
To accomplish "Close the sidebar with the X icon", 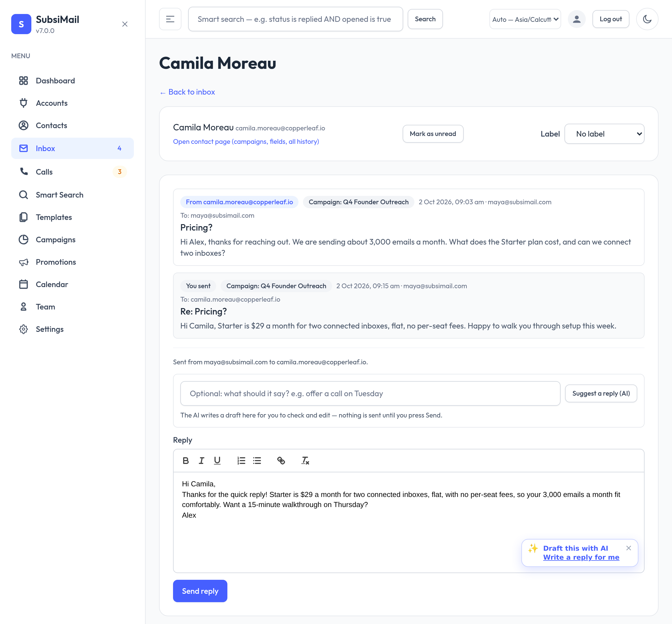I will pos(125,24).
